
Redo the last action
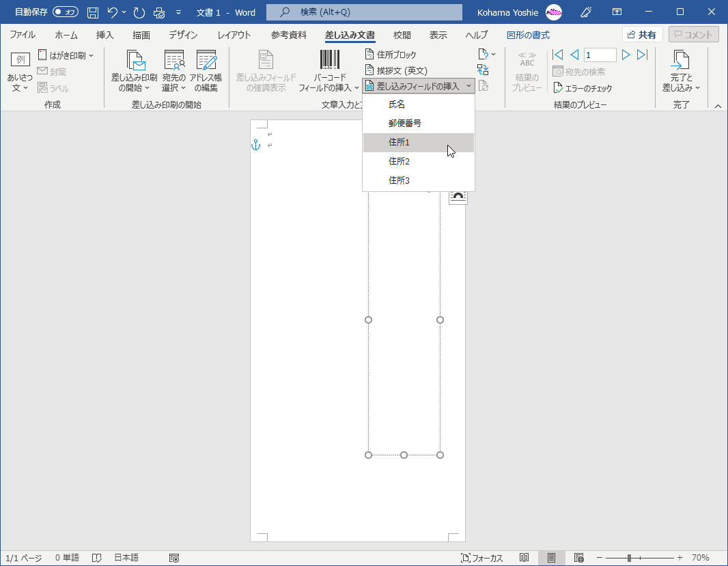pos(139,12)
